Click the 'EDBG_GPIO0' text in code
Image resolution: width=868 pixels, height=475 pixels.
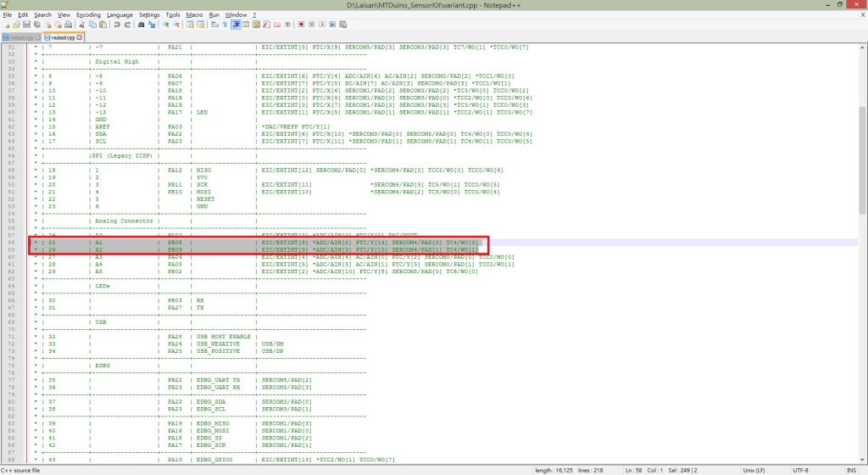(x=214, y=460)
